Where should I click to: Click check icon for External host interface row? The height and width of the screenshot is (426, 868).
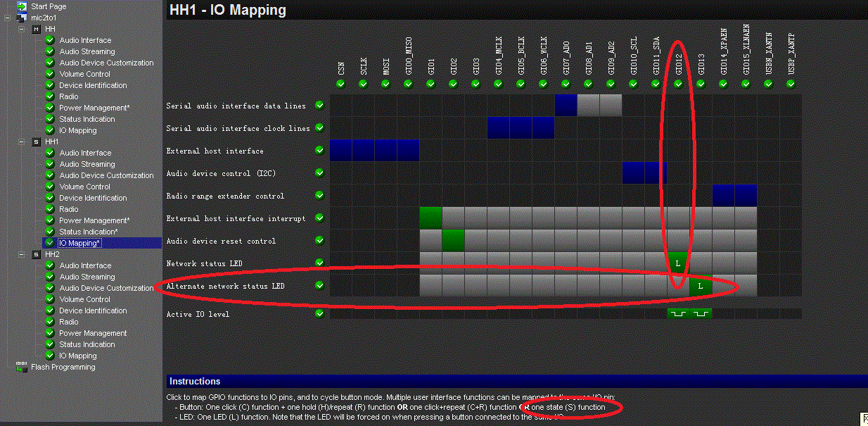click(319, 151)
